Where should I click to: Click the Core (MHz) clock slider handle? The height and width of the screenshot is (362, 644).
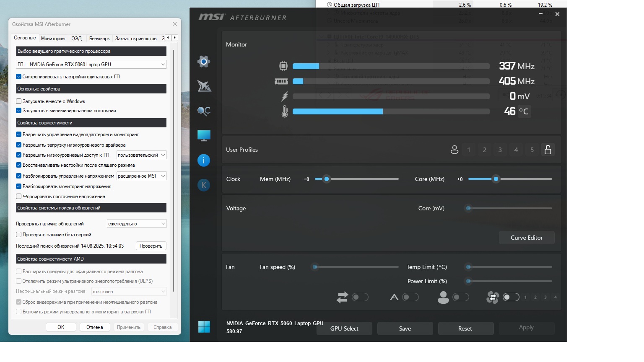pos(496,179)
